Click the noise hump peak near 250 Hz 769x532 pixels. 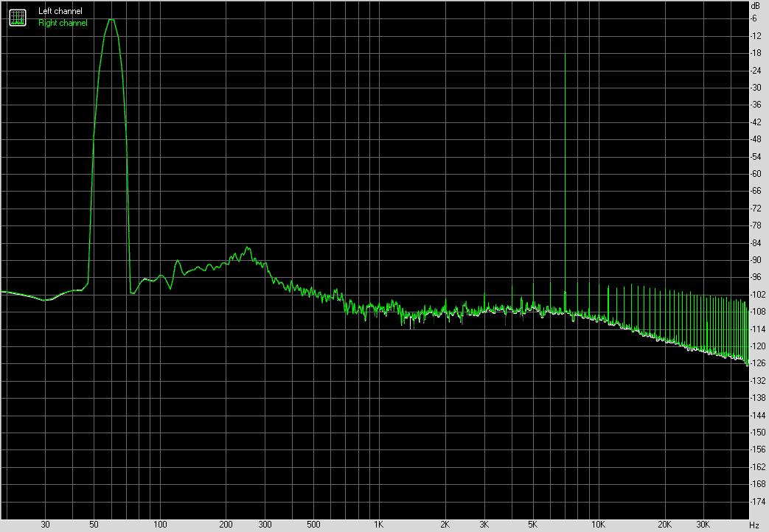(x=248, y=248)
